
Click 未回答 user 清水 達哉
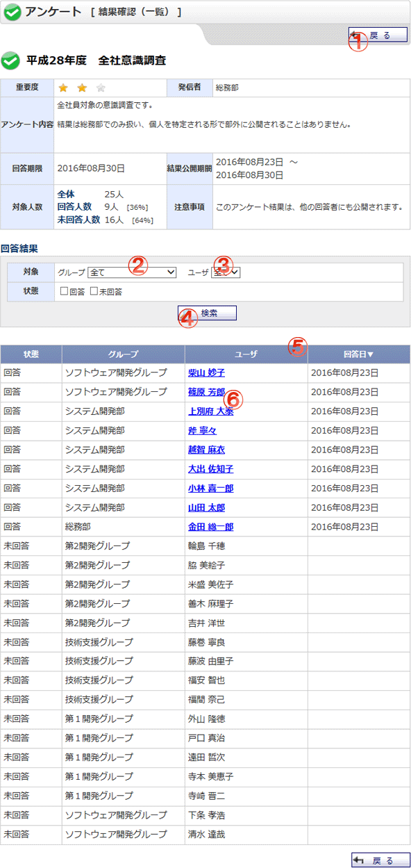206,835
